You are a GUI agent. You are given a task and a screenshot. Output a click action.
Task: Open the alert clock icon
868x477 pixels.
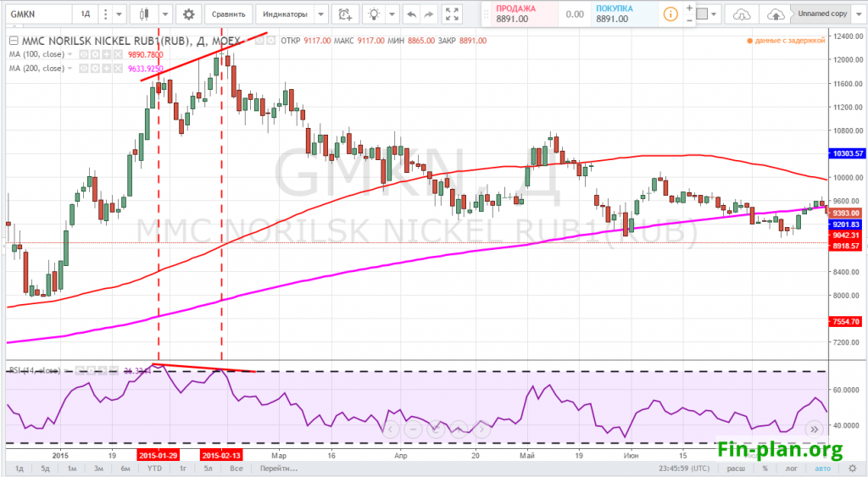[344, 14]
